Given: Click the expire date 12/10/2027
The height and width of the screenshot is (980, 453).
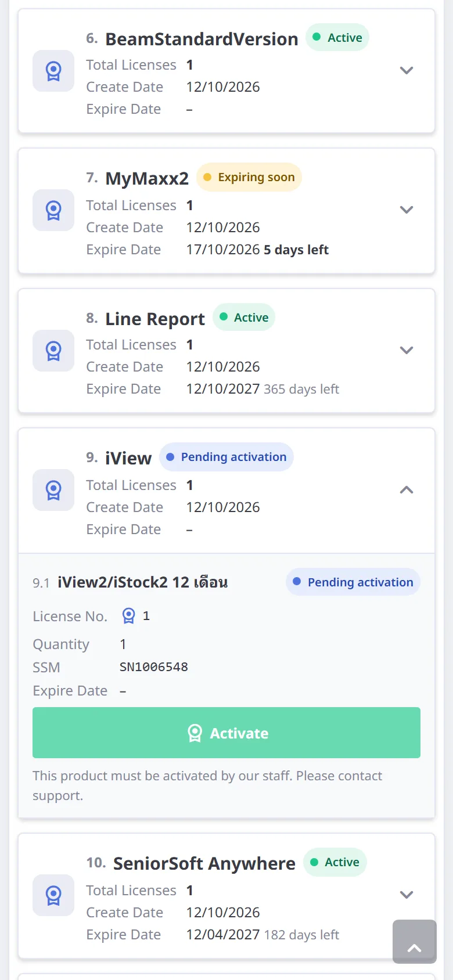Looking at the screenshot, I should pyautogui.click(x=223, y=389).
